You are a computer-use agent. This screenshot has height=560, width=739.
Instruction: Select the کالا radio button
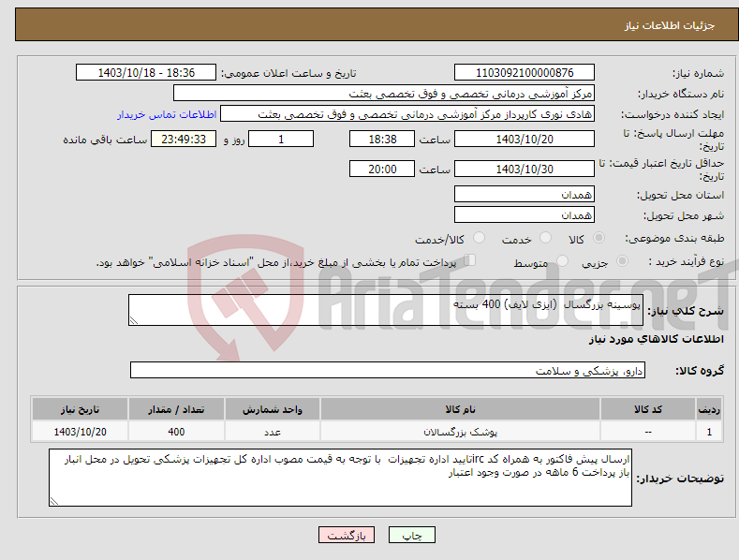tap(599, 238)
